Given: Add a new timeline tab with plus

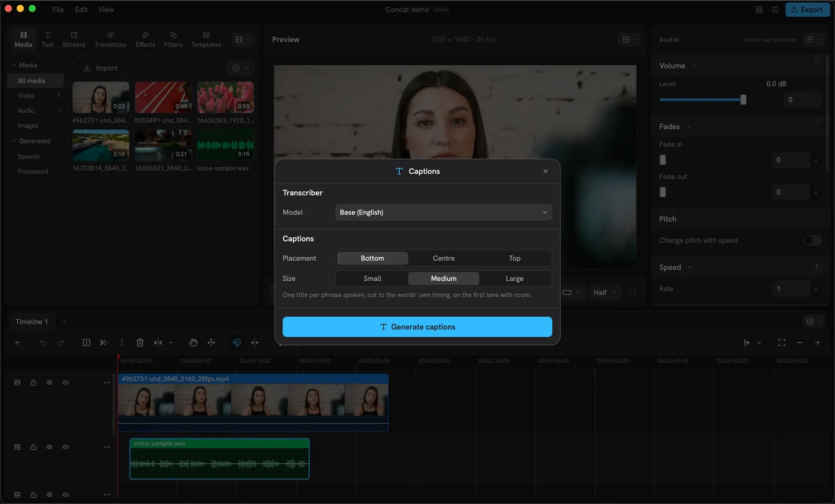Looking at the screenshot, I should (x=64, y=322).
